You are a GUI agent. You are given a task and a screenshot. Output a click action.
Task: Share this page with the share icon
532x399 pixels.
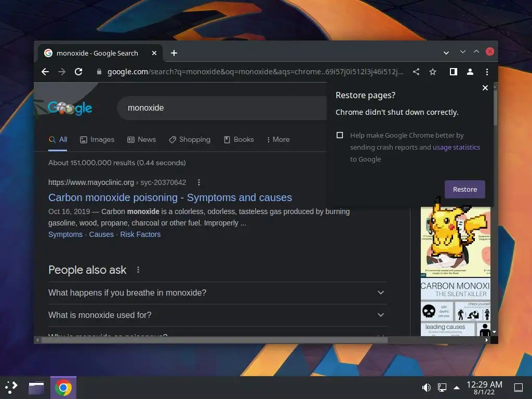tap(416, 72)
